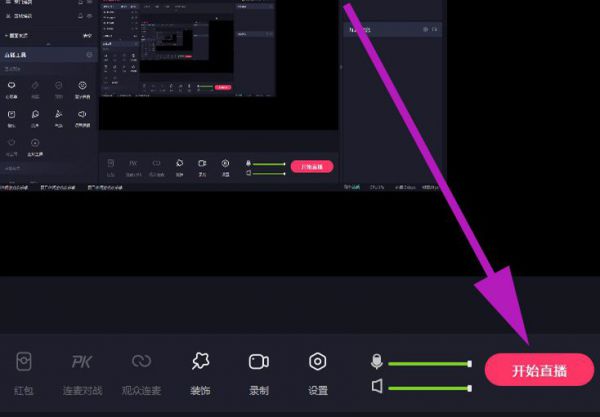Image resolution: width=600 pixels, height=417 pixels.
Task: Mute the microphone icon
Action: 377,363
